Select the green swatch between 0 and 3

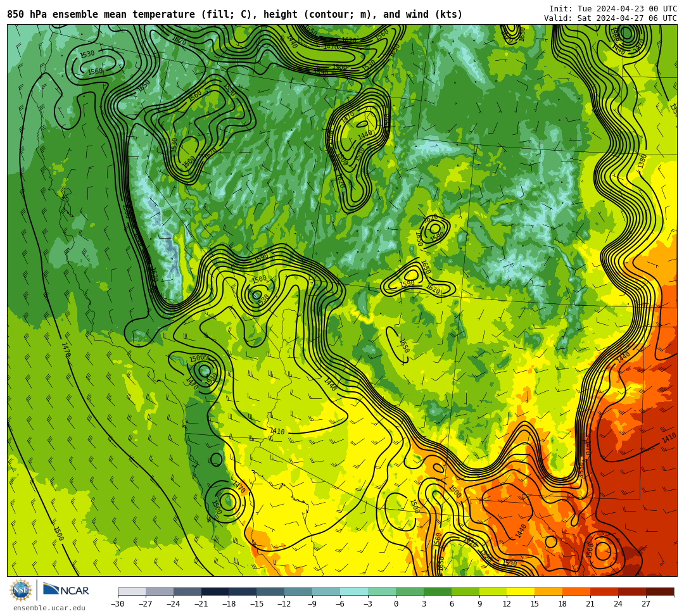click(x=410, y=591)
